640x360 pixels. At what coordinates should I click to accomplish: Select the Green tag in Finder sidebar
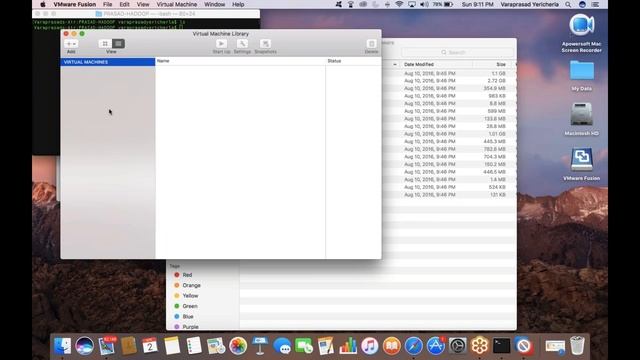point(190,306)
